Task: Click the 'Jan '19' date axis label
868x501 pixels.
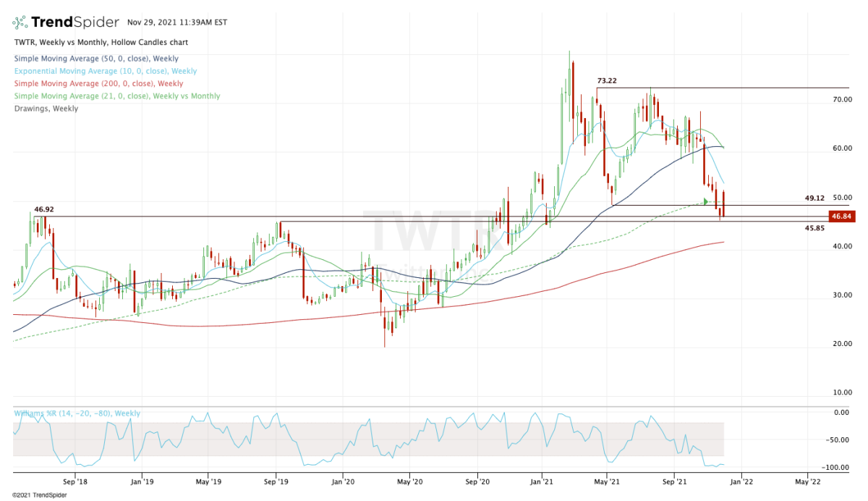Action: (x=142, y=481)
